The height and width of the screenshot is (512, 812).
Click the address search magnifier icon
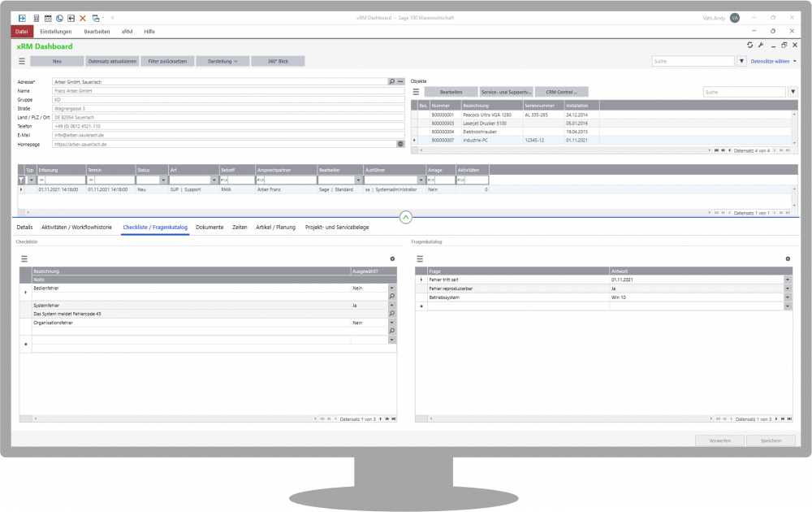pyautogui.click(x=391, y=82)
